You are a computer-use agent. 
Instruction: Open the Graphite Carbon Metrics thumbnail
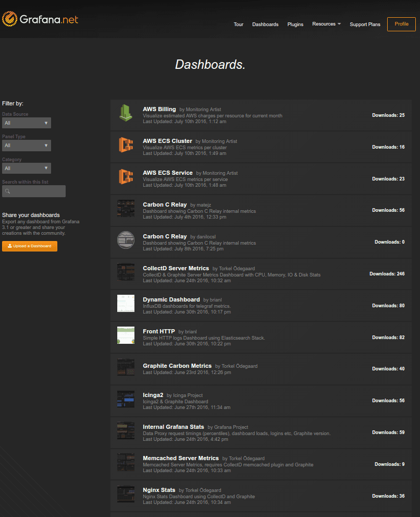126,367
